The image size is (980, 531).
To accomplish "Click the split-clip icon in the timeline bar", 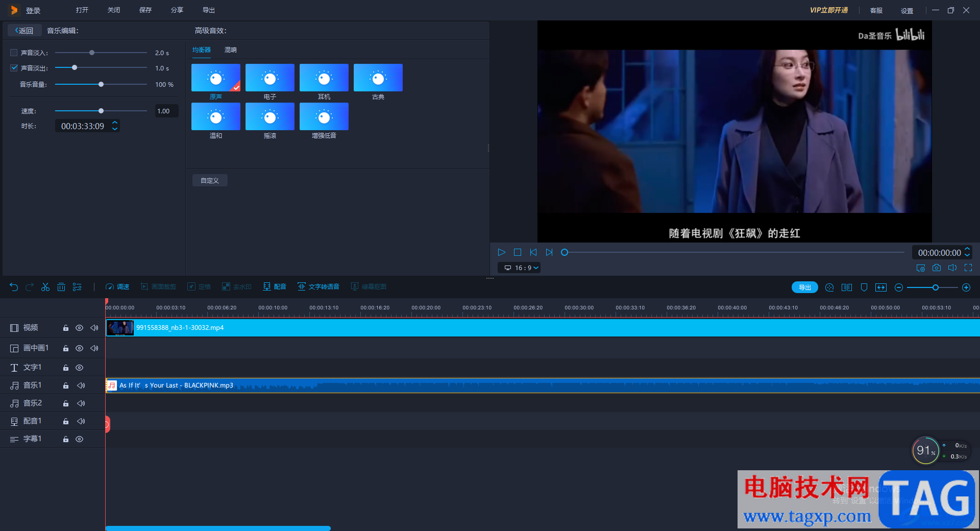I will tap(847, 287).
